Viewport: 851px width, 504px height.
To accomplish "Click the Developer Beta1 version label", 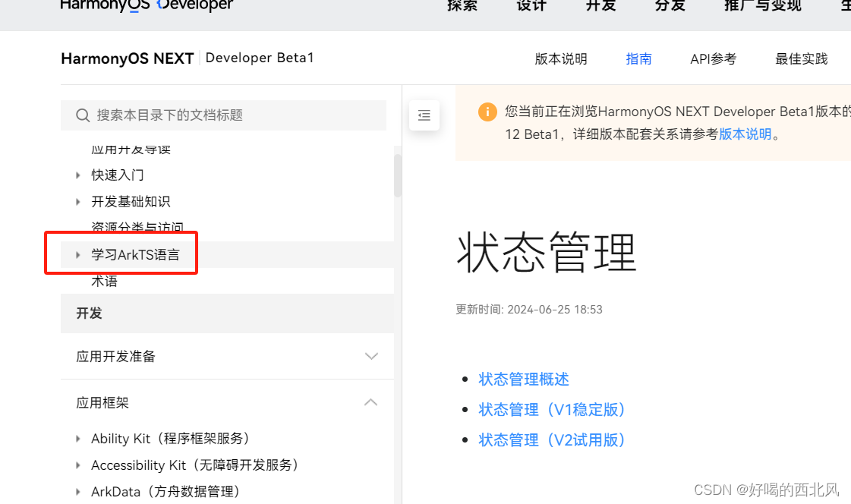I will tap(260, 58).
